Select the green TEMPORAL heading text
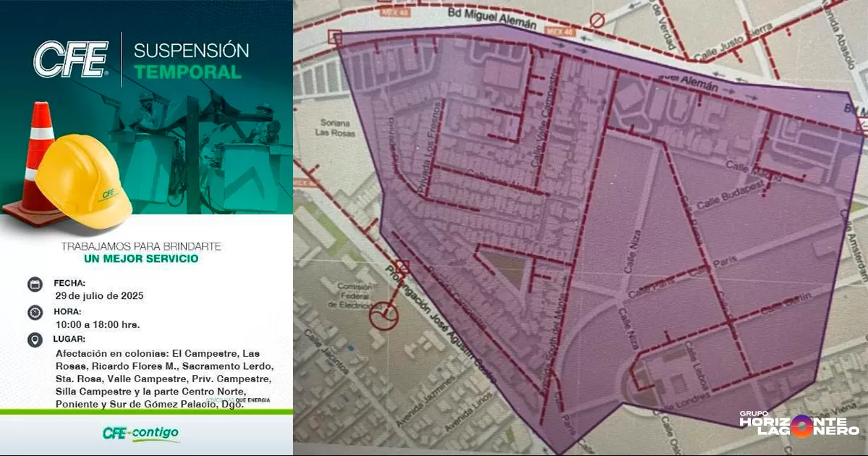The height and width of the screenshot is (456, 868). [x=187, y=72]
